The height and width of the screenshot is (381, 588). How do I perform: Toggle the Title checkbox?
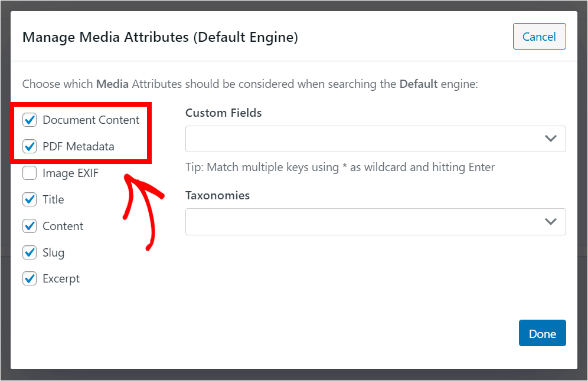coord(30,199)
